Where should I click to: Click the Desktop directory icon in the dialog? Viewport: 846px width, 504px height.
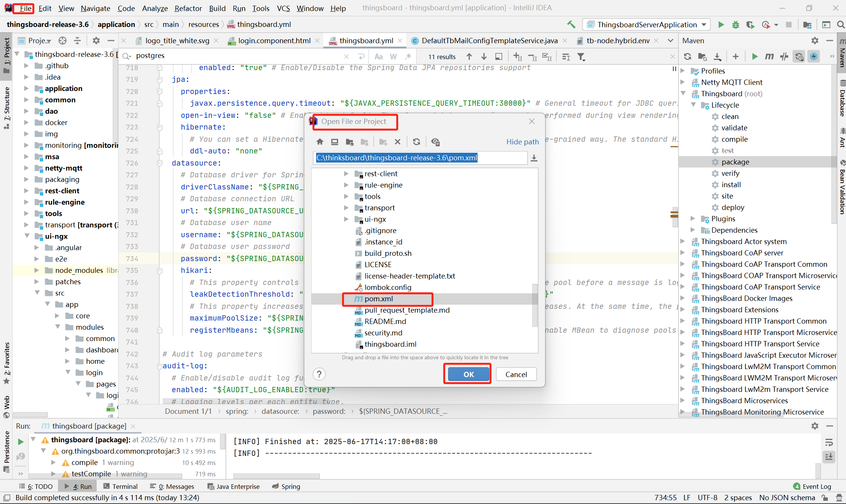[x=334, y=142]
